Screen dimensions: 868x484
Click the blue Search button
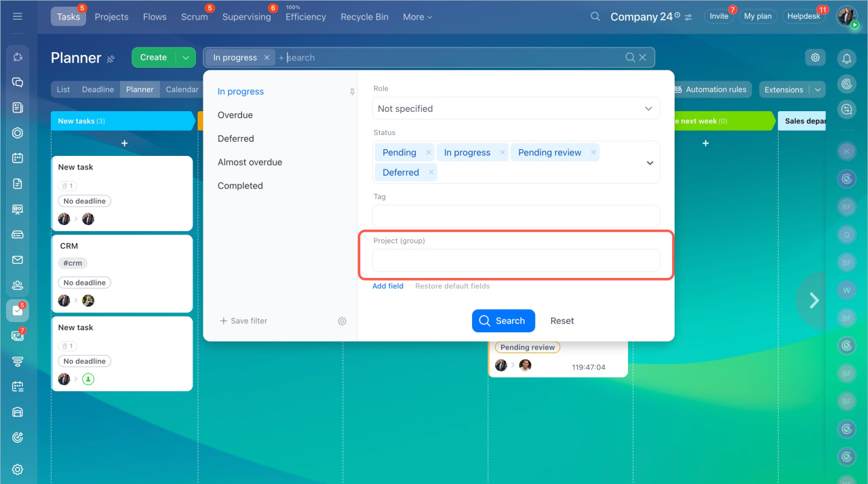[503, 321]
